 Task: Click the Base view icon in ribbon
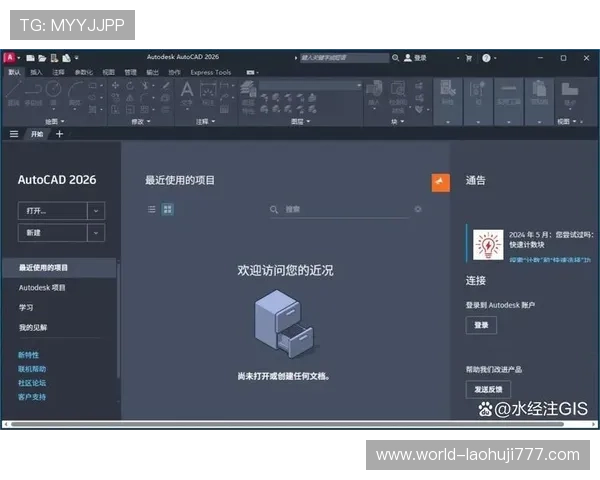click(570, 89)
